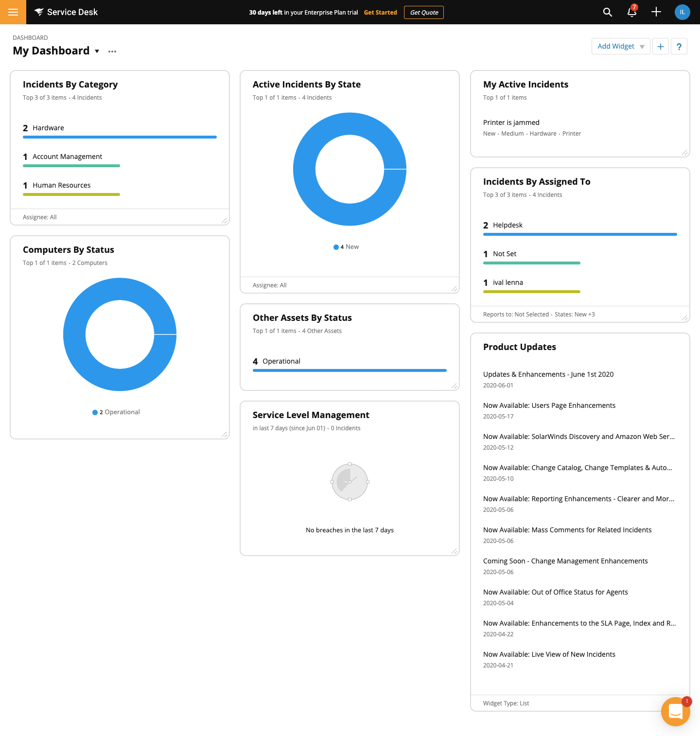This screenshot has width=700, height=736.
Task: Click 'Account Management' category label
Action: click(x=68, y=157)
